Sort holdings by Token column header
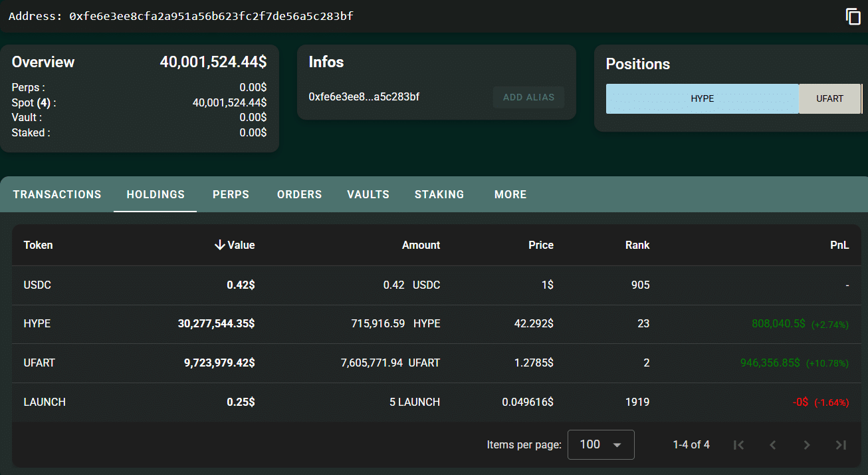Screen dimensions: 868x475 tap(38, 245)
